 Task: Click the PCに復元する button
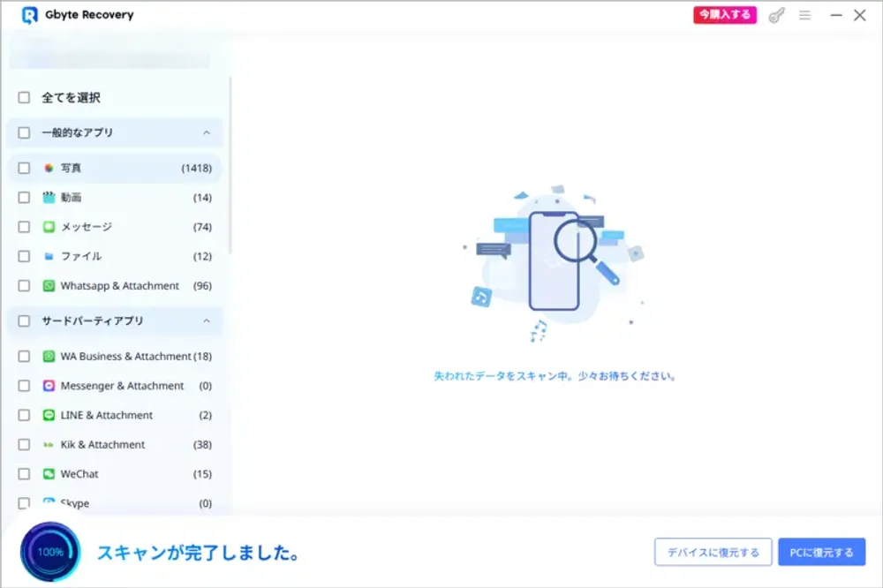[x=822, y=551]
